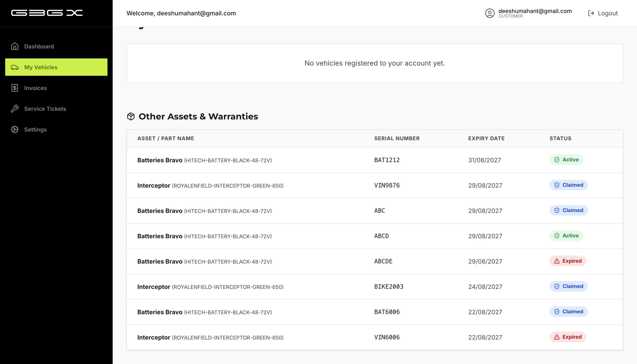This screenshot has width=637, height=364.
Task: Click the shield icon in BIKE2003 status
Action: pos(557,286)
